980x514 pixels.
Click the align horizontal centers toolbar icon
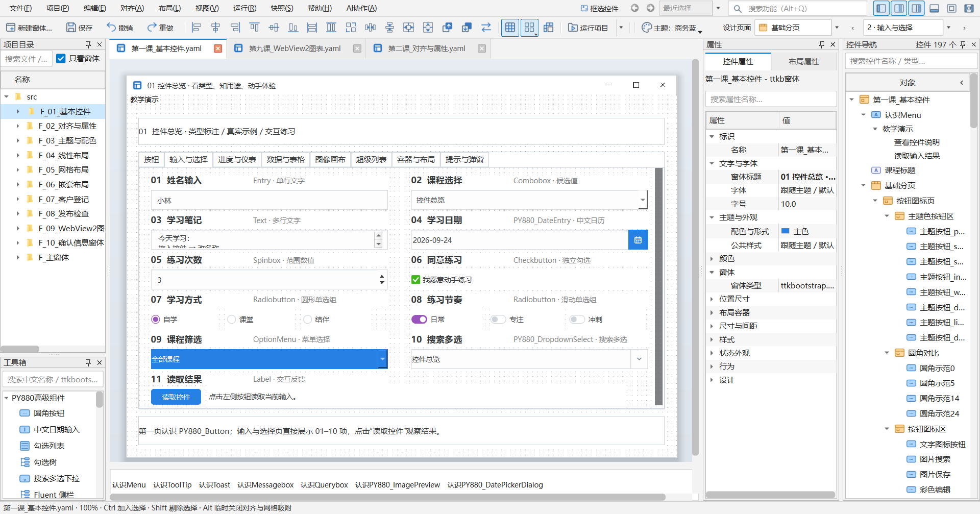click(x=216, y=28)
